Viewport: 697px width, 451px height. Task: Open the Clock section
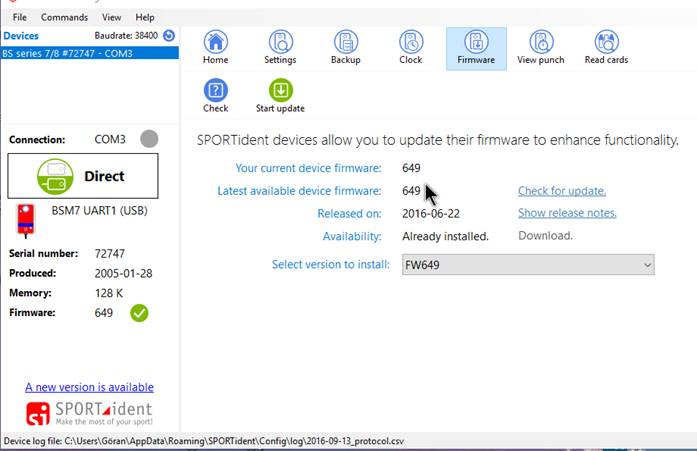point(411,48)
